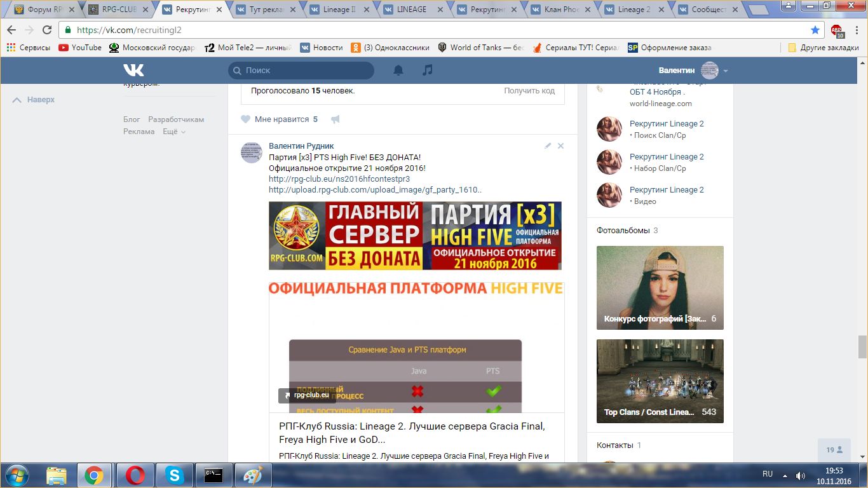Open File Explorer from the taskbar
868x488 pixels.
[x=57, y=475]
